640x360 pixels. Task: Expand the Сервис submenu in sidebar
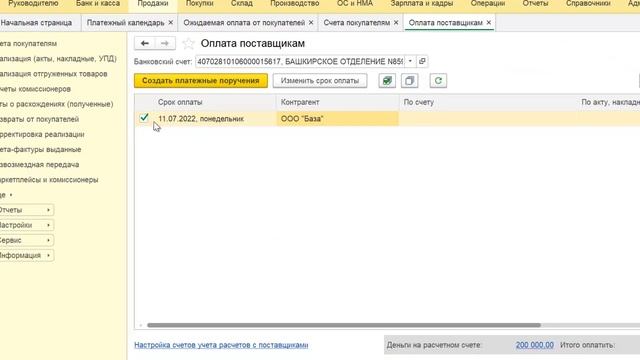(26, 240)
